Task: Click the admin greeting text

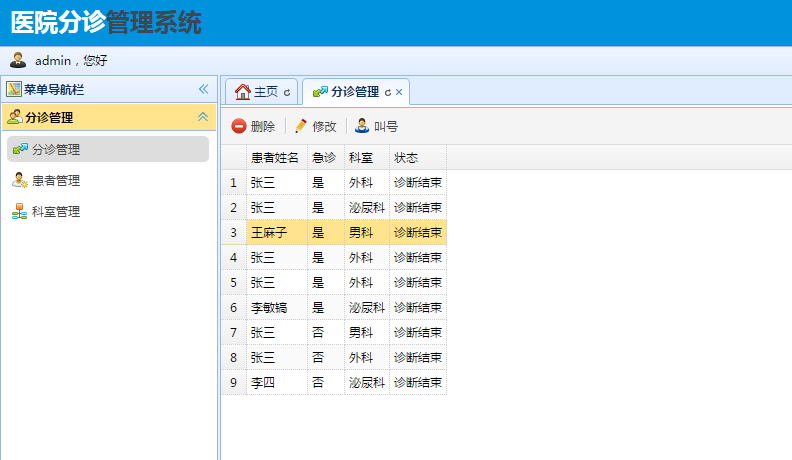Action: point(71,61)
